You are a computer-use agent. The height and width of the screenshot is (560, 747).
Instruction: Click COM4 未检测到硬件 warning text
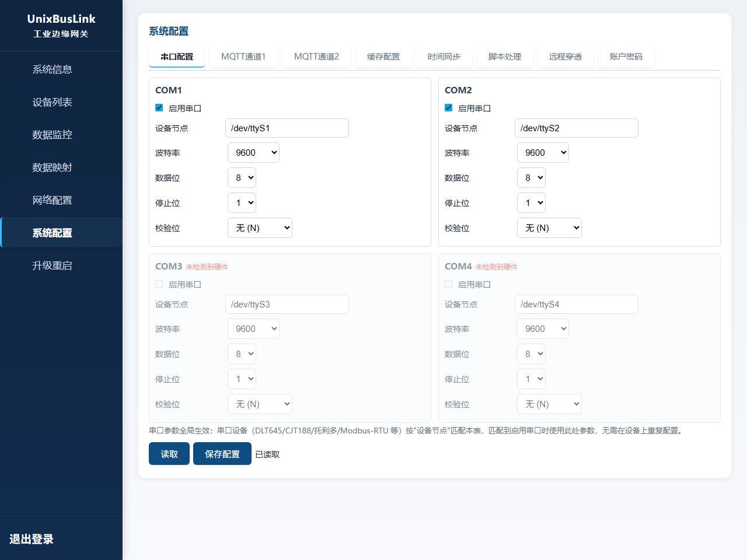coord(497,267)
